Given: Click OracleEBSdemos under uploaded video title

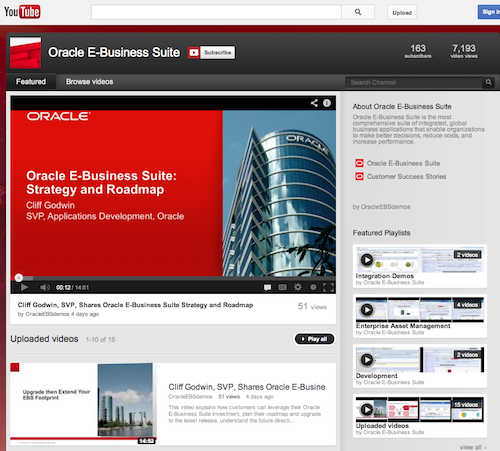Looking at the screenshot, I should 190,397.
